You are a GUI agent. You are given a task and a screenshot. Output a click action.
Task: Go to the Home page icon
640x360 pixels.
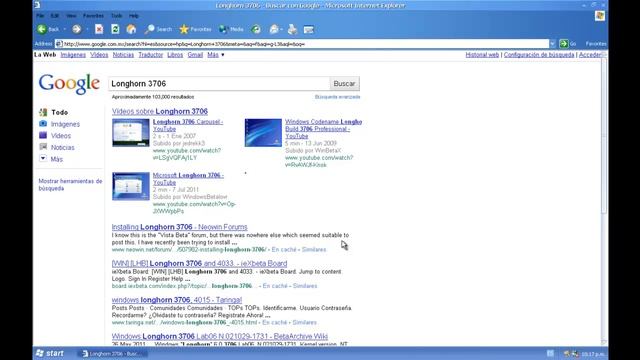(131, 29)
